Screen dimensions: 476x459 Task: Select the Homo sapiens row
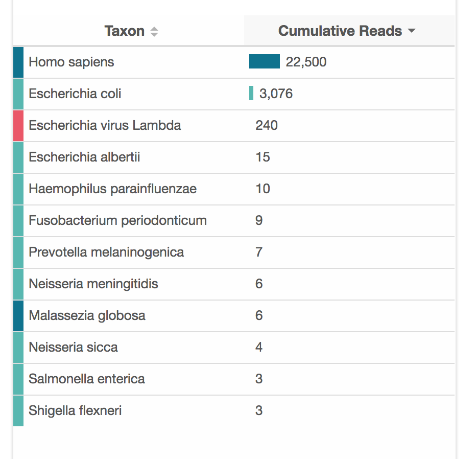pyautogui.click(x=72, y=62)
